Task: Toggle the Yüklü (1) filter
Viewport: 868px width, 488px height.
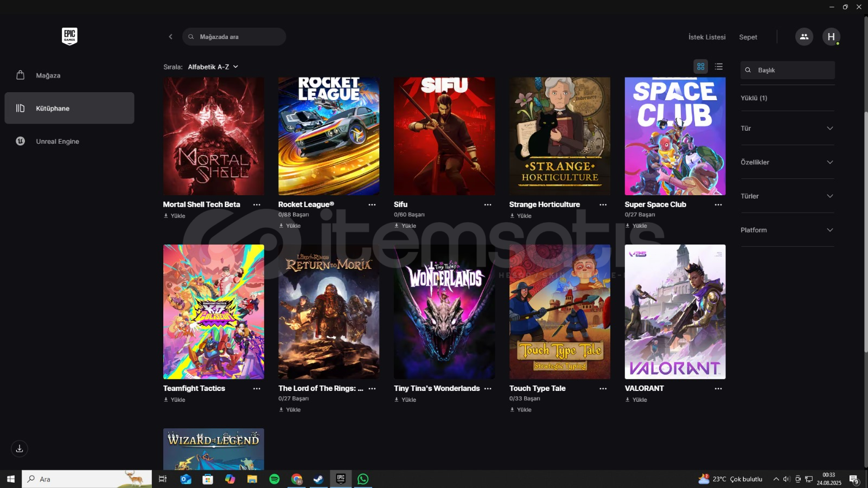Action: pyautogui.click(x=754, y=98)
